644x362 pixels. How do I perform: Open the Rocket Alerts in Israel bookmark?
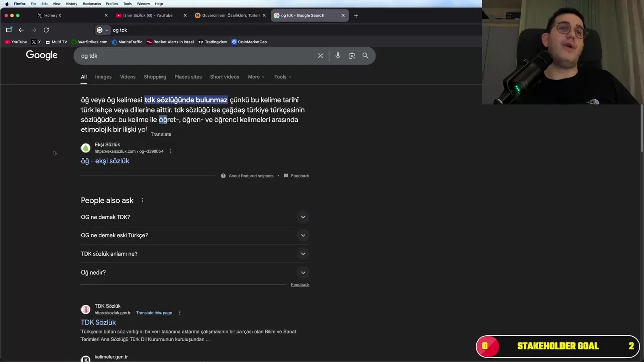click(170, 42)
